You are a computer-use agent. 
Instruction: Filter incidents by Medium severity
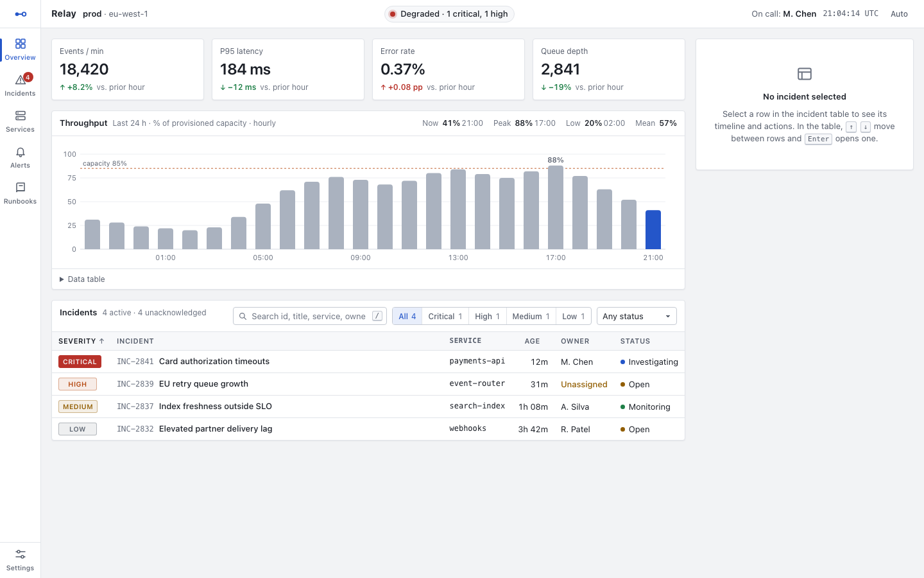click(x=531, y=316)
